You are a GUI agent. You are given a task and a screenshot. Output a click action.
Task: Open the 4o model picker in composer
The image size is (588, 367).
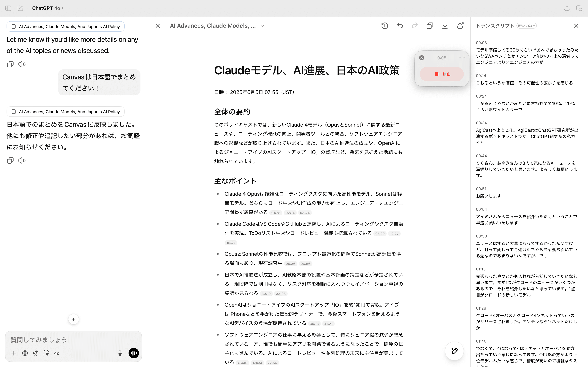57,353
